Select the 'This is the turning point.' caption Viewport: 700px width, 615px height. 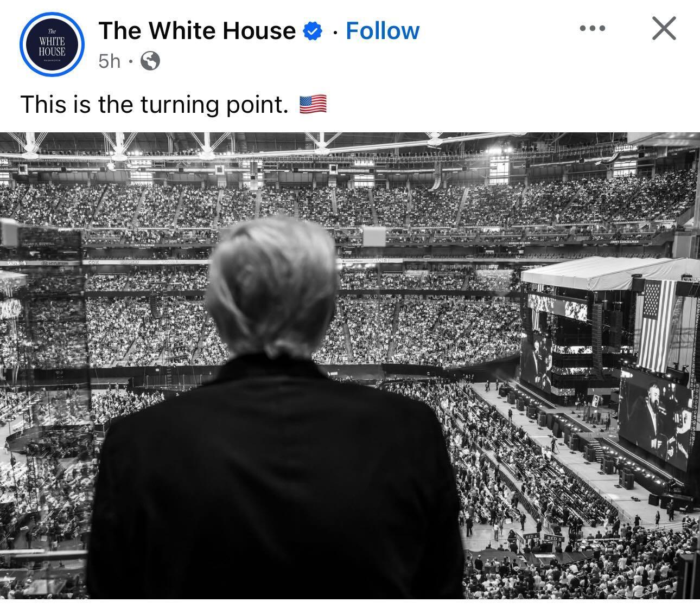[154, 104]
